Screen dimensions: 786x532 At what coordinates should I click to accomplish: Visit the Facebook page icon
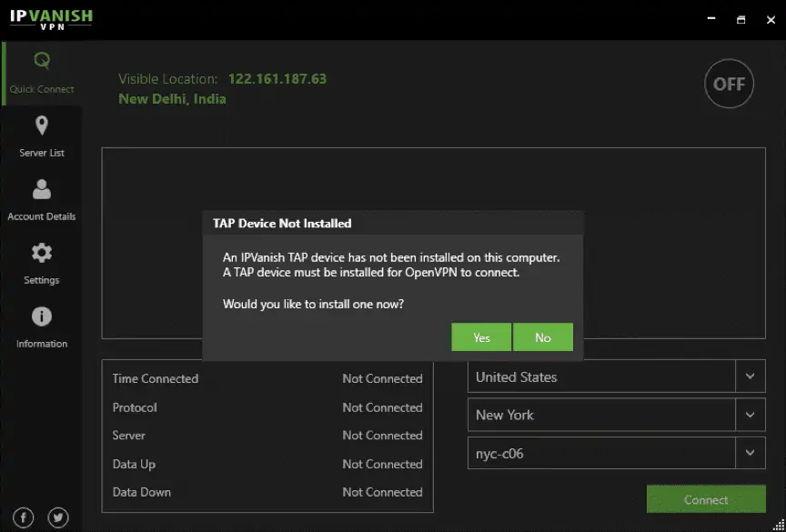[23, 517]
